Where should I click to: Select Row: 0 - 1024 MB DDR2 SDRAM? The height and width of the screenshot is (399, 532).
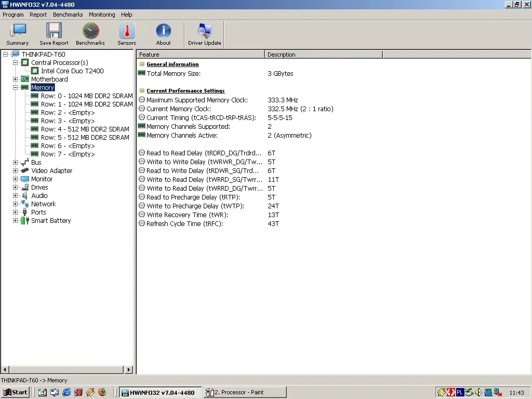point(87,96)
